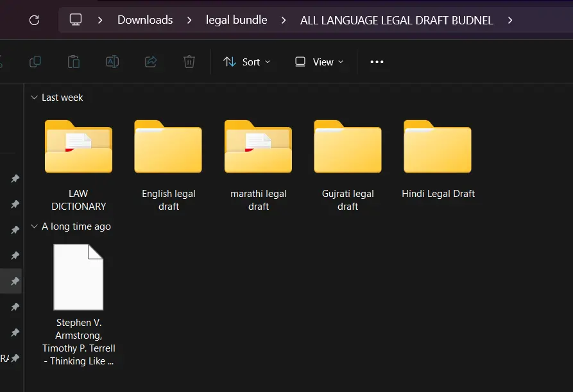This screenshot has width=573, height=392.
Task: Click the Copy icon in toolbar
Action: tap(35, 62)
